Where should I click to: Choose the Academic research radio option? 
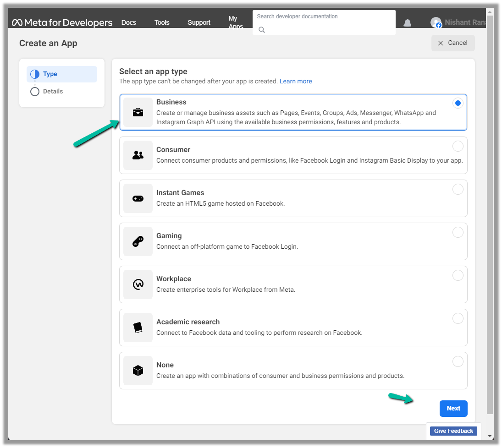tap(458, 318)
